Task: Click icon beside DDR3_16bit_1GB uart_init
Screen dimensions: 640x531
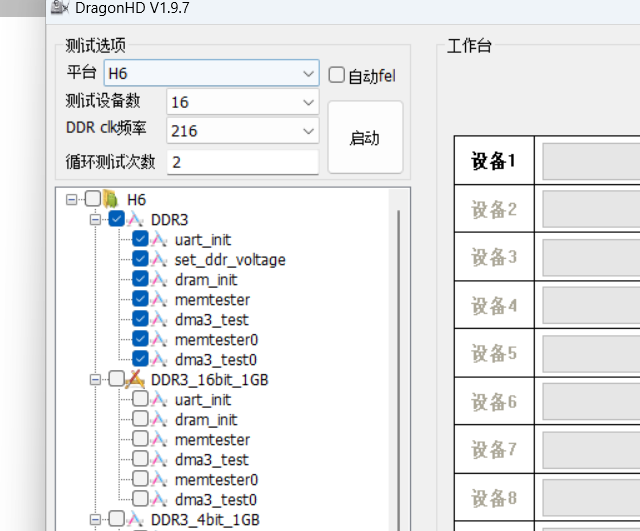Action: click(159, 400)
